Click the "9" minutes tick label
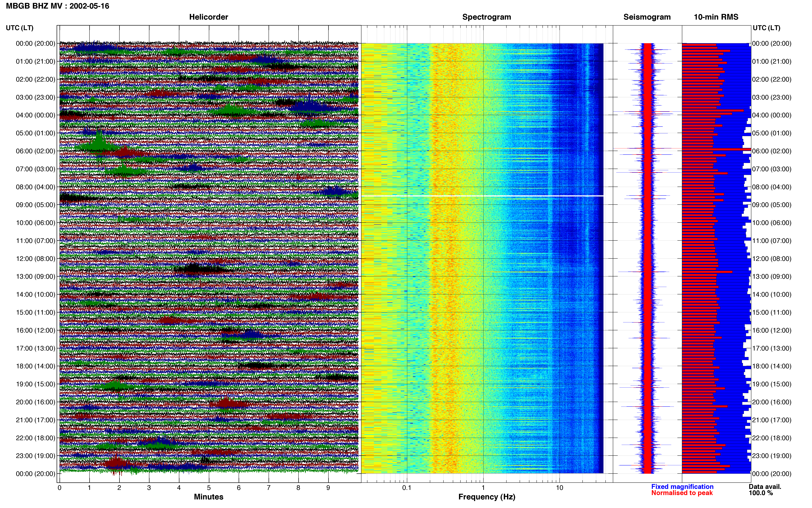This screenshot has width=812, height=508. click(328, 487)
